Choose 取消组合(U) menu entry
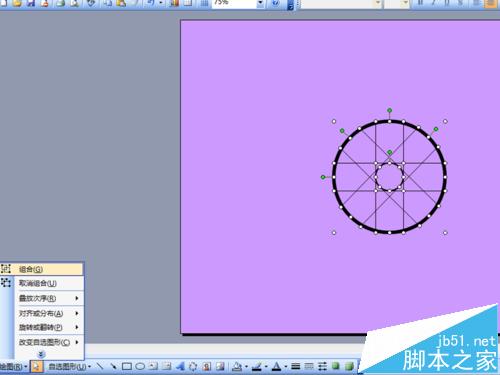500x375 pixels. pos(42,283)
